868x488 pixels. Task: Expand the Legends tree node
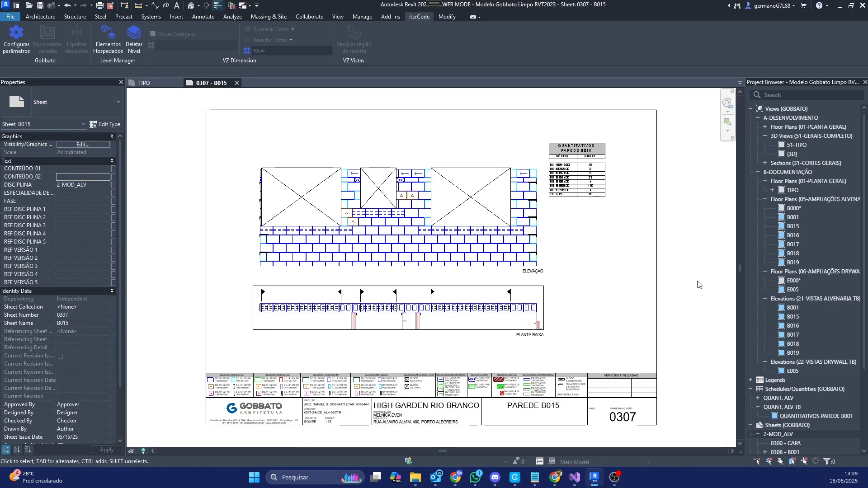coord(750,380)
